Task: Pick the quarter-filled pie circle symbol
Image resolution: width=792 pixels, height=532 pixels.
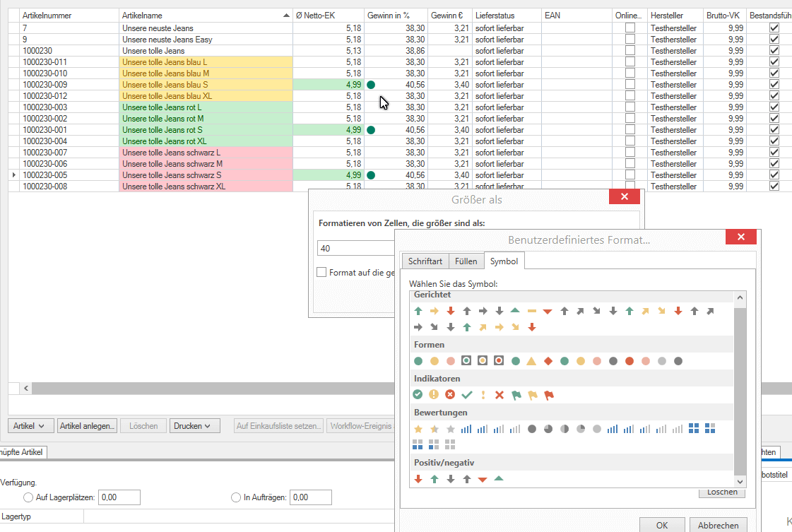Action: click(x=581, y=429)
